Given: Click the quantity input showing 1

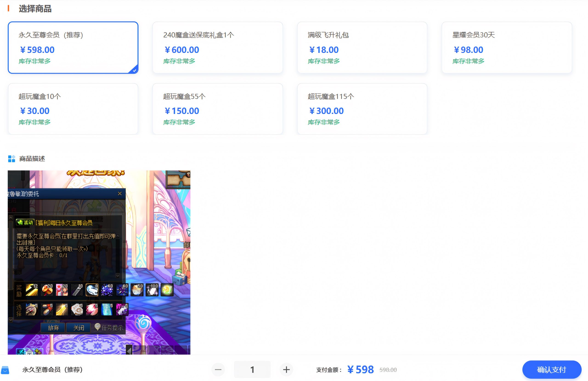Looking at the screenshot, I should click(x=252, y=369).
